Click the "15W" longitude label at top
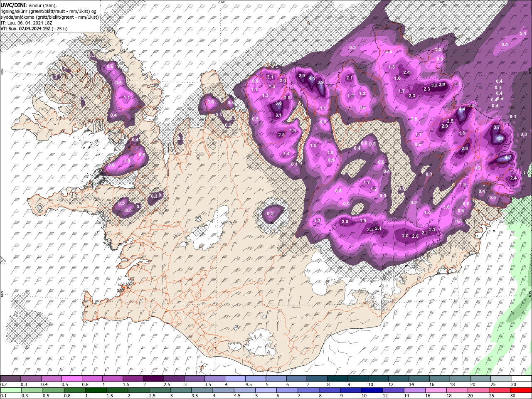532x399 pixels. pos(440,2)
